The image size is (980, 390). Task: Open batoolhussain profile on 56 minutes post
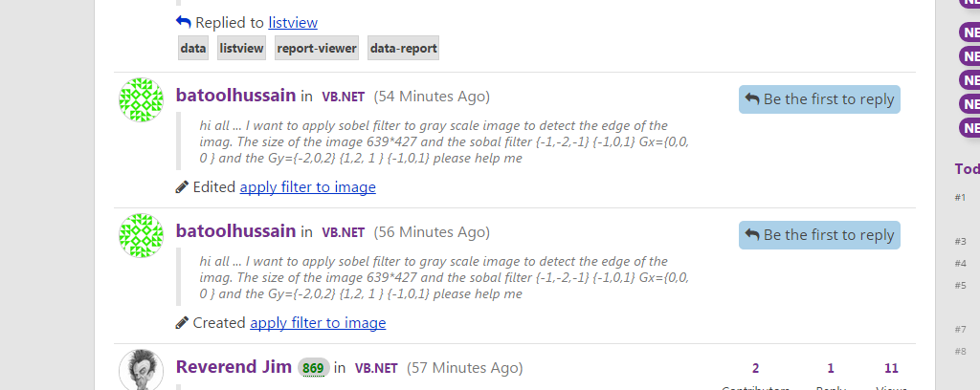click(235, 231)
